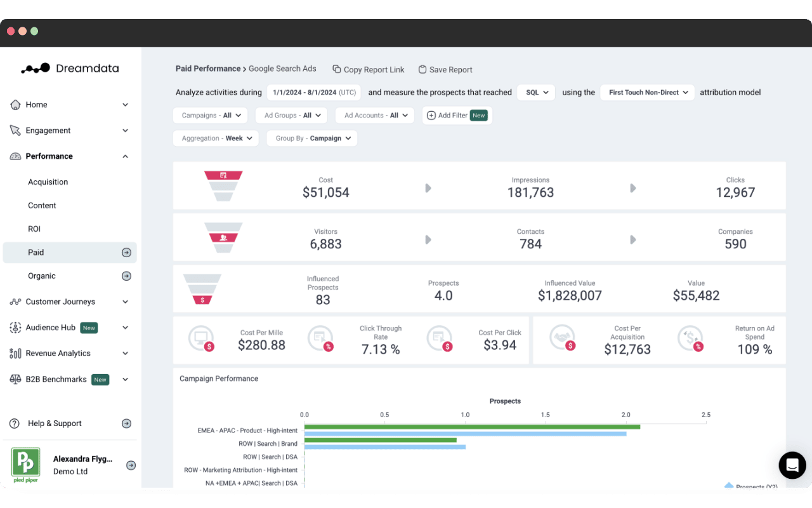
Task: Click the Performance brain icon
Action: (x=16, y=156)
